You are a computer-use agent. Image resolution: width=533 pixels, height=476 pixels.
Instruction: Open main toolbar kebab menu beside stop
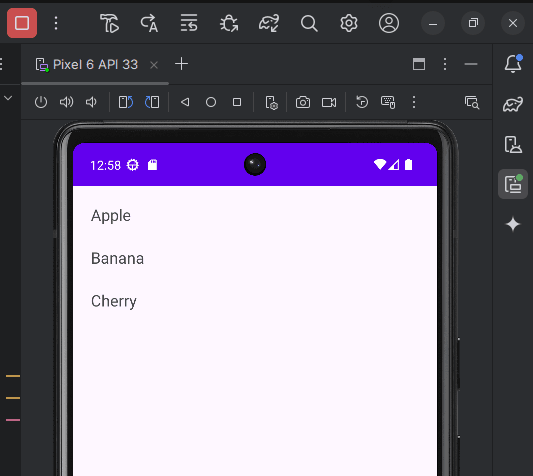tap(56, 23)
